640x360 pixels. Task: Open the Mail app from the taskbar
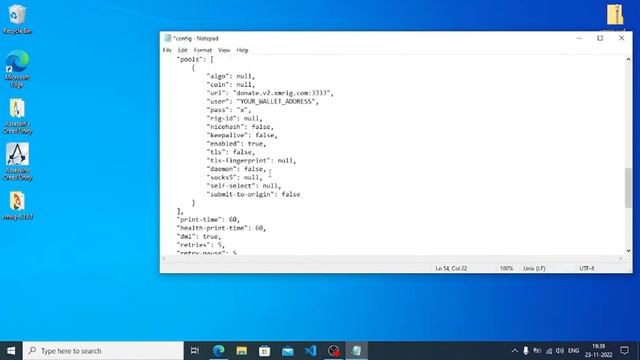click(x=288, y=351)
